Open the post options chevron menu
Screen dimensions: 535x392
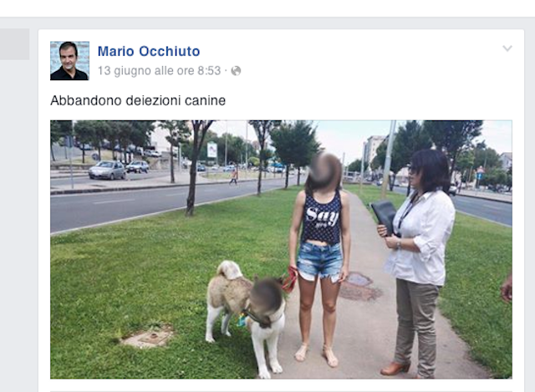pyautogui.click(x=507, y=48)
